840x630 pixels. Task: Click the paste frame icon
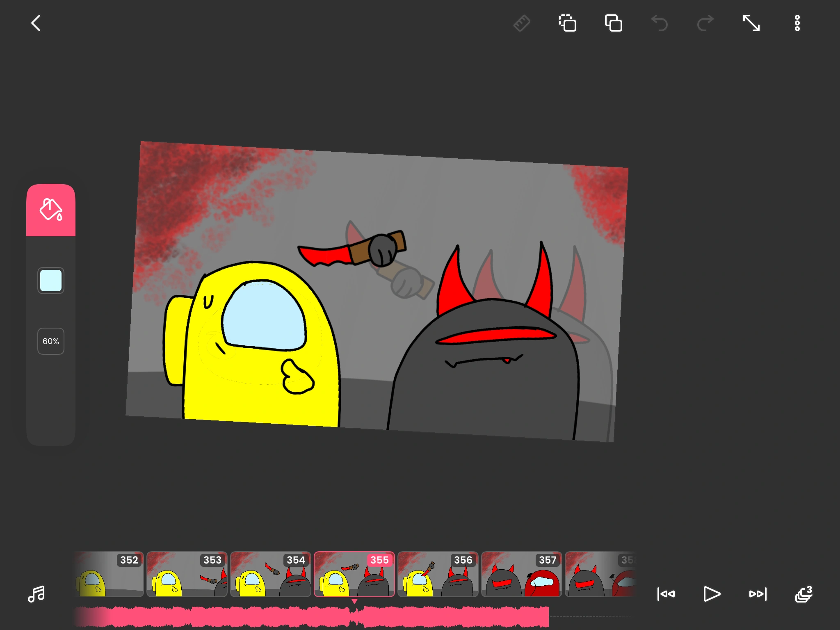[568, 23]
